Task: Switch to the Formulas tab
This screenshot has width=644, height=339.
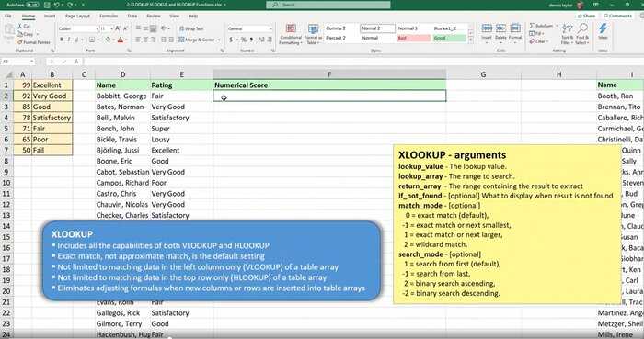Action: coord(109,16)
